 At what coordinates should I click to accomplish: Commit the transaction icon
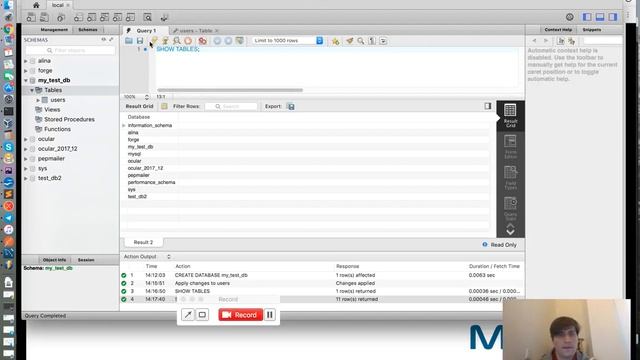(217, 41)
